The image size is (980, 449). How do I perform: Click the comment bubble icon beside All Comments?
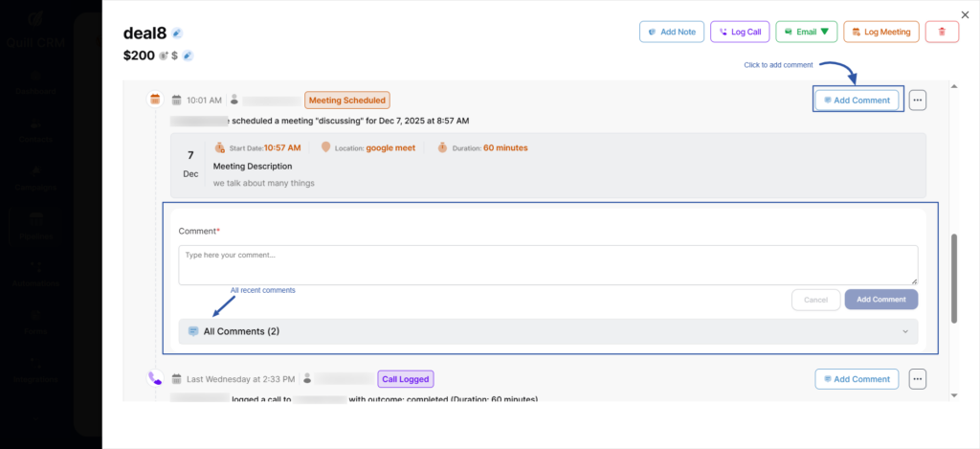tap(193, 331)
